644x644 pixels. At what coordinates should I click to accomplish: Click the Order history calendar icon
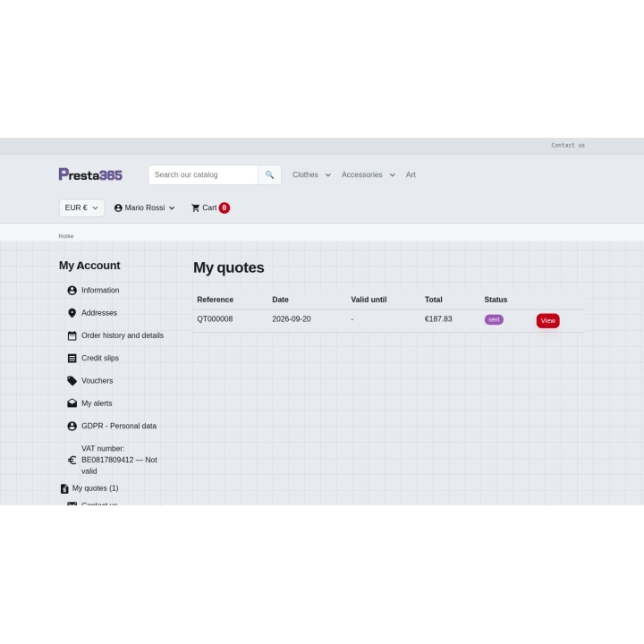pos(72,335)
